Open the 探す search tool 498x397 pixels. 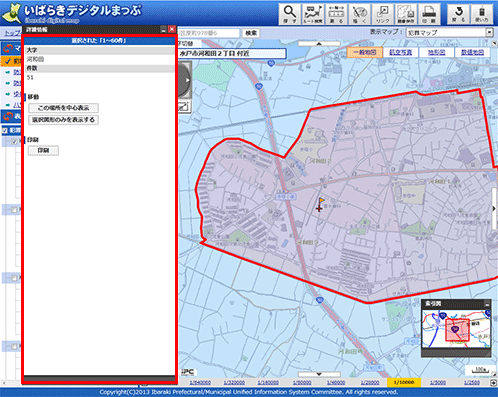pyautogui.click(x=290, y=14)
